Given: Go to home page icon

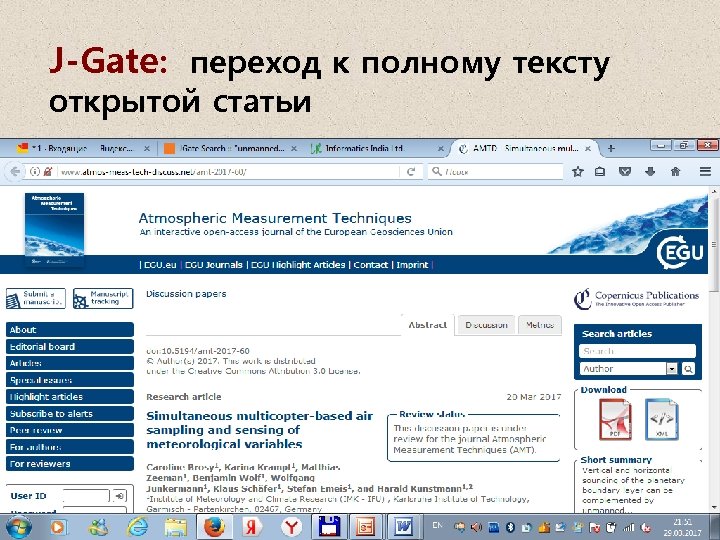Looking at the screenshot, I should point(675,172).
